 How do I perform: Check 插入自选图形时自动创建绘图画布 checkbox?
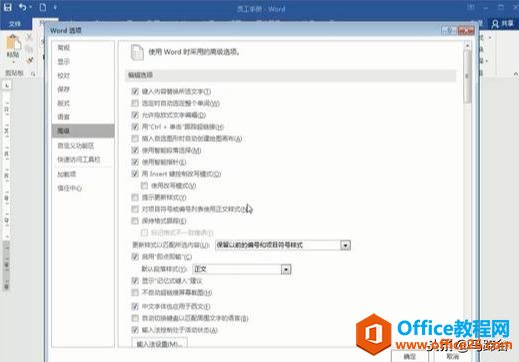coord(135,138)
